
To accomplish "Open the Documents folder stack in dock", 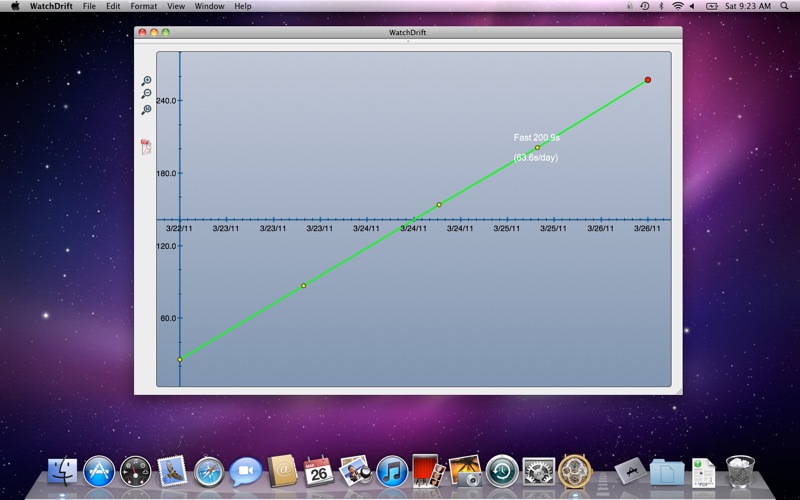I will (x=667, y=471).
